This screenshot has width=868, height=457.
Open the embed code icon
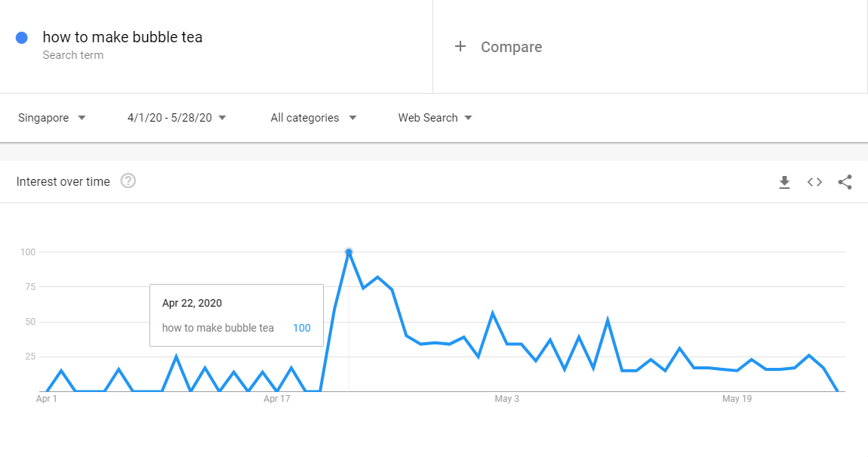point(814,182)
